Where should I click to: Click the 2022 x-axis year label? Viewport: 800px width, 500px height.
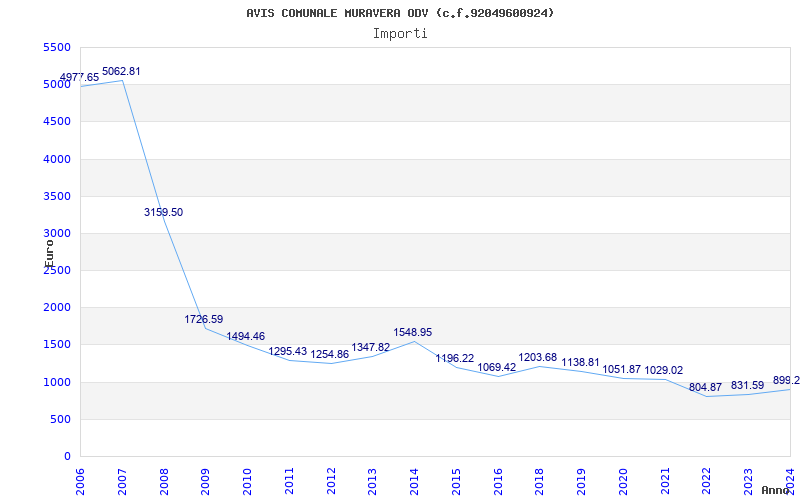707,481
